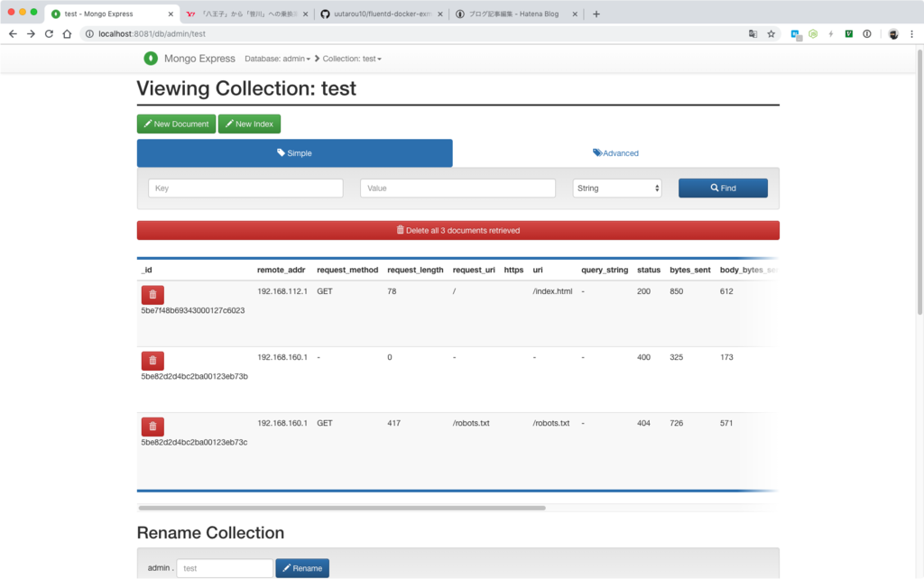924x579 pixels.
Task: Click the vertical page scrollbar
Action: tap(919, 182)
